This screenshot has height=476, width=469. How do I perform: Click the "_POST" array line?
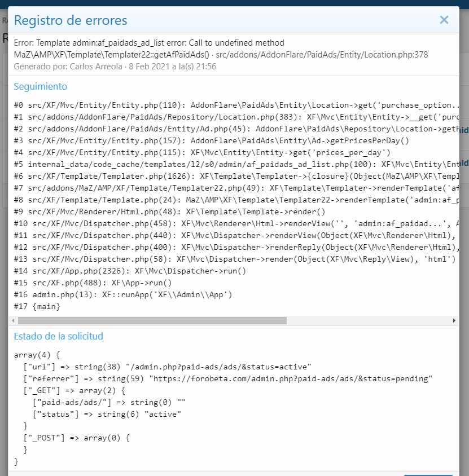pyautogui.click(x=77, y=438)
